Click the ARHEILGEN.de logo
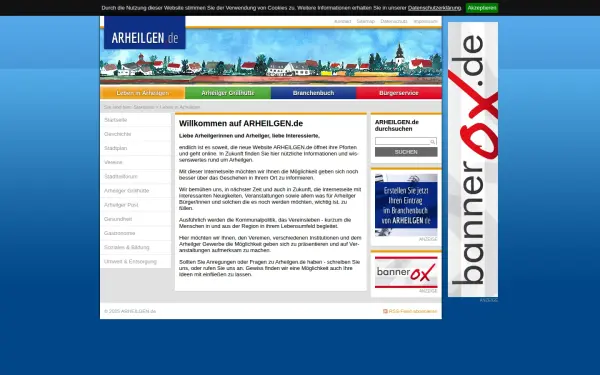The height and width of the screenshot is (375, 600). coord(145,33)
